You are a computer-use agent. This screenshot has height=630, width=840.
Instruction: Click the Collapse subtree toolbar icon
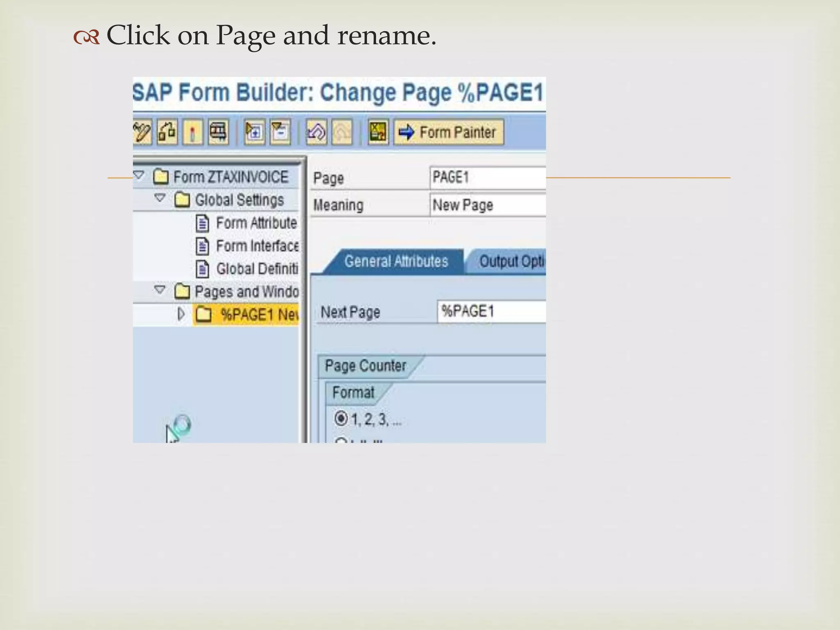point(280,132)
